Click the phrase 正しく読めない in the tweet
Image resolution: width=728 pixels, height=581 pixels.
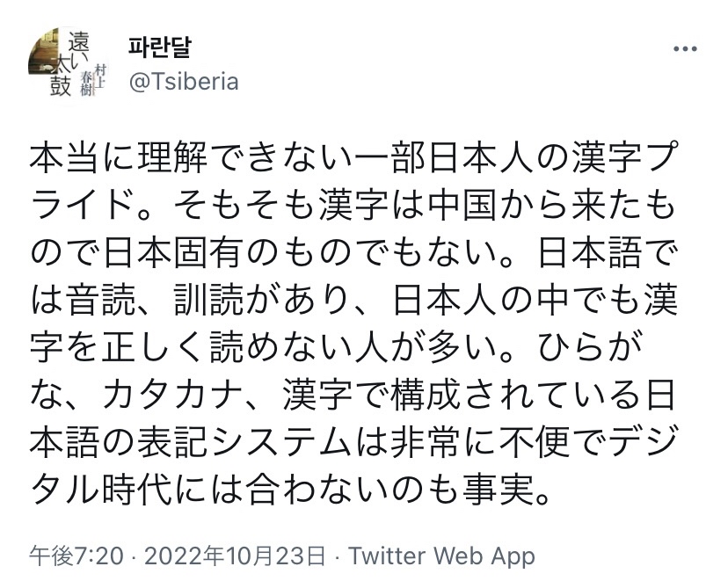point(229,350)
